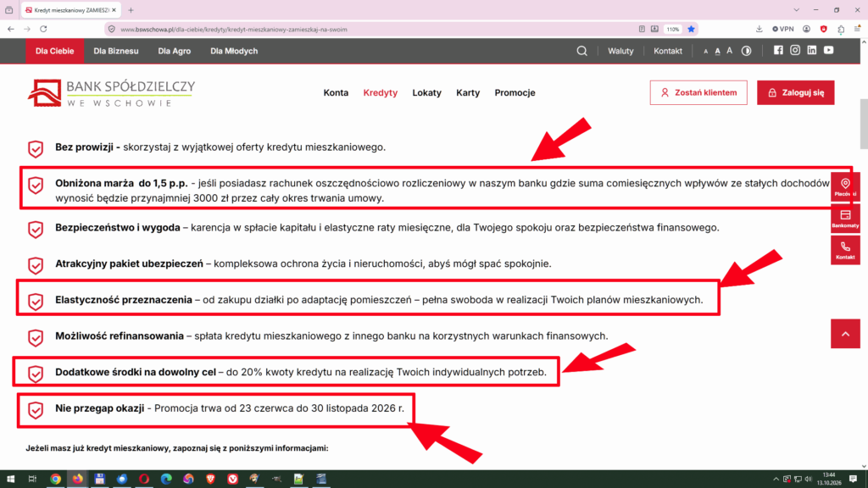868x488 pixels.
Task: Open the extensions puzzle icon
Action: coord(841,30)
